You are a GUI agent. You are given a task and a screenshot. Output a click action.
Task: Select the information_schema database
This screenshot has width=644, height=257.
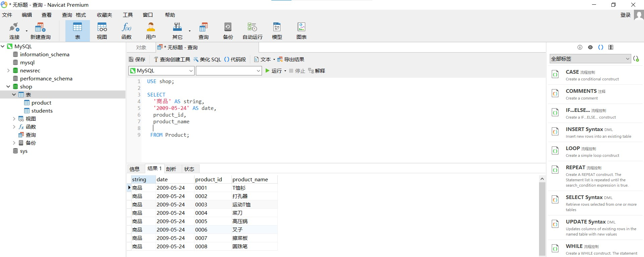click(45, 54)
